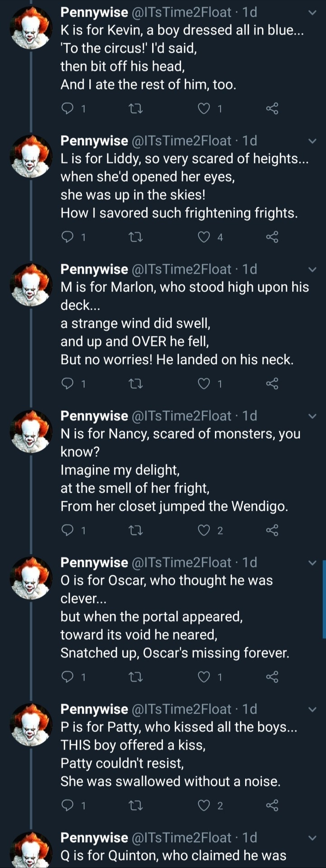Reply to the Oscar clever tweet

click(67, 677)
